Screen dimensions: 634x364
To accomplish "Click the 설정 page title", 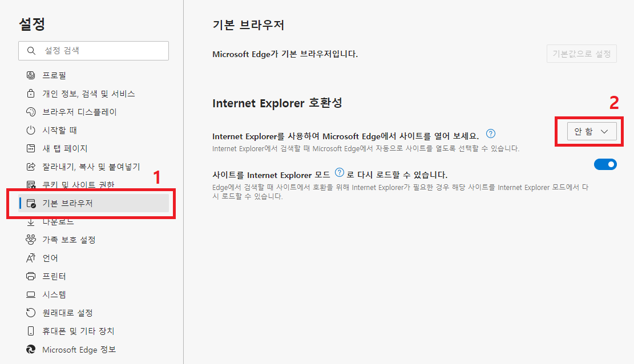I will click(32, 24).
